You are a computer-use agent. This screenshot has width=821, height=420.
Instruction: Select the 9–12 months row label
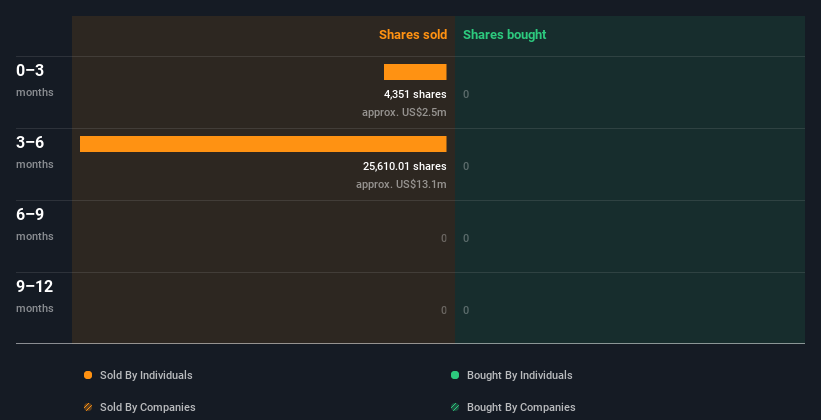34,287
